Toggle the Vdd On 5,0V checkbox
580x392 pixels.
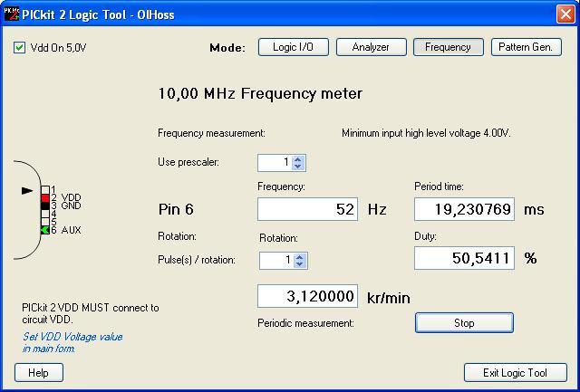point(19,48)
